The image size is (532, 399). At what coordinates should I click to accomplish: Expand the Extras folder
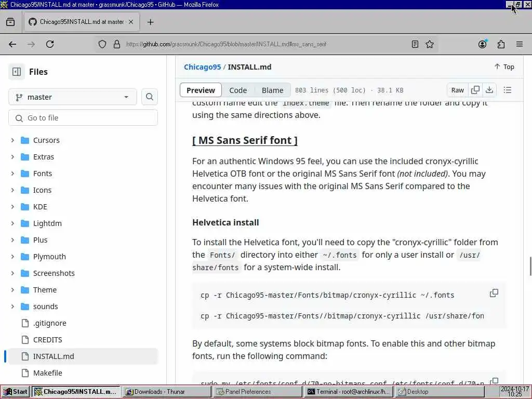point(12,157)
